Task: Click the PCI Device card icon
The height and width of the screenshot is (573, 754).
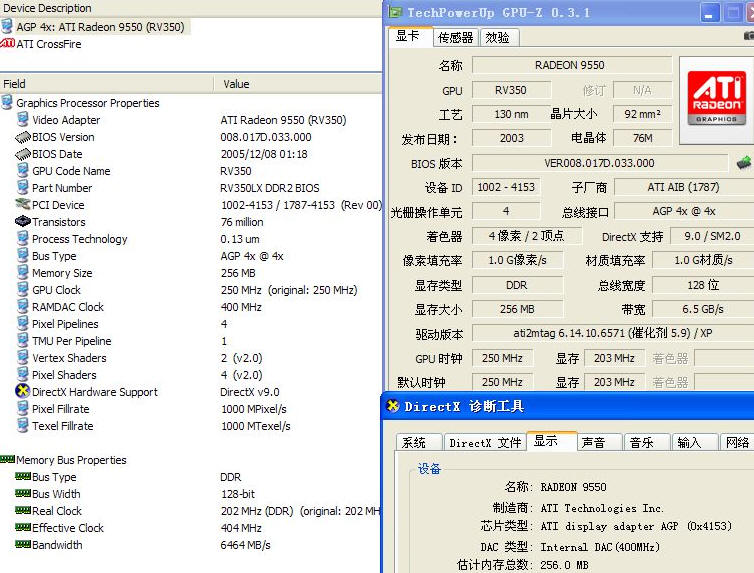Action: (x=23, y=205)
